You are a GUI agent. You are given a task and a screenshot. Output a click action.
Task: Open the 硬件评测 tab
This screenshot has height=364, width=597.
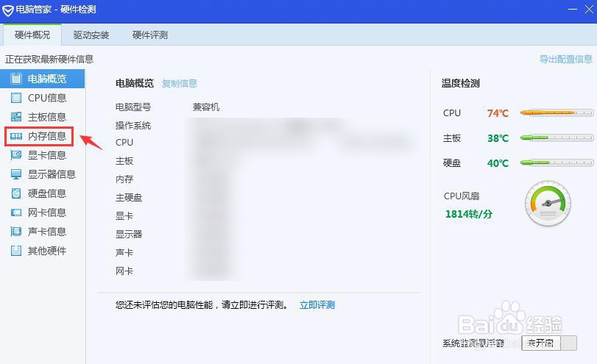[x=150, y=35]
